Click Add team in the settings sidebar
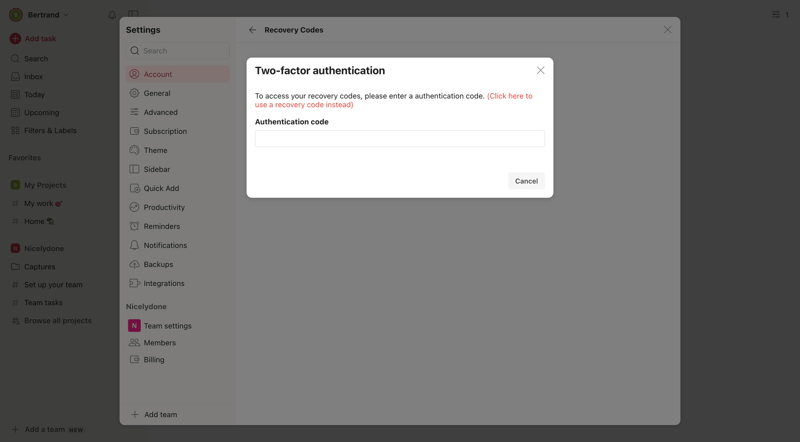This screenshot has height=442, width=800. (154, 414)
